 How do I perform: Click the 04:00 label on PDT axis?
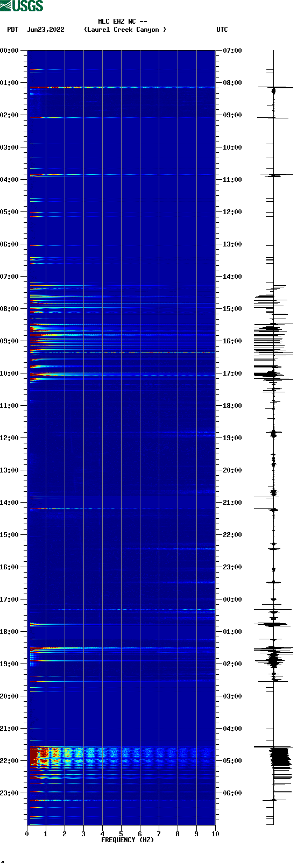click(x=10, y=180)
